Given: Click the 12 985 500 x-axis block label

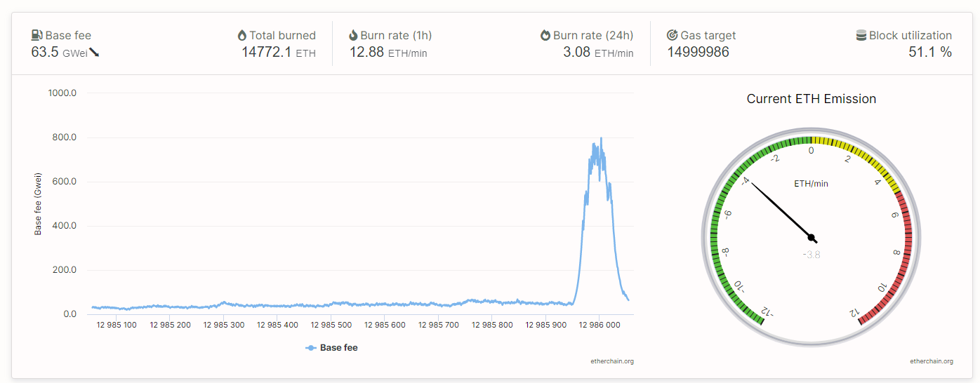Looking at the screenshot, I should tap(331, 325).
